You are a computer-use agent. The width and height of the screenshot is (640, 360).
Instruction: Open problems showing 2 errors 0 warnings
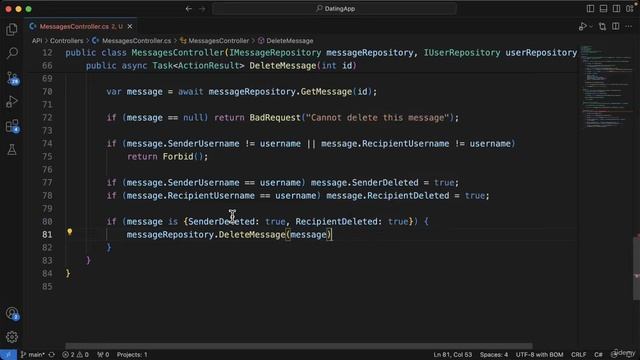point(76,355)
